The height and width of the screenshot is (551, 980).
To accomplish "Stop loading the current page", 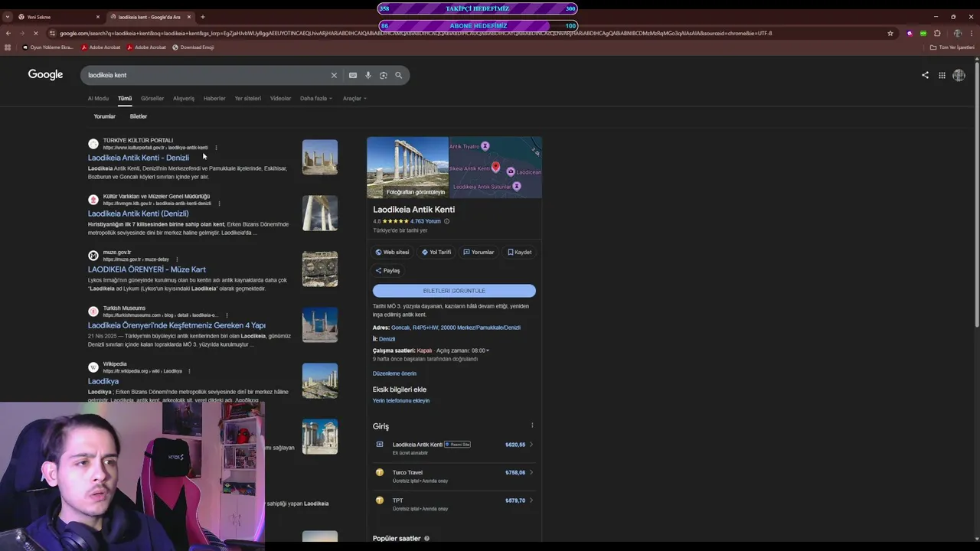I will 37,33.
